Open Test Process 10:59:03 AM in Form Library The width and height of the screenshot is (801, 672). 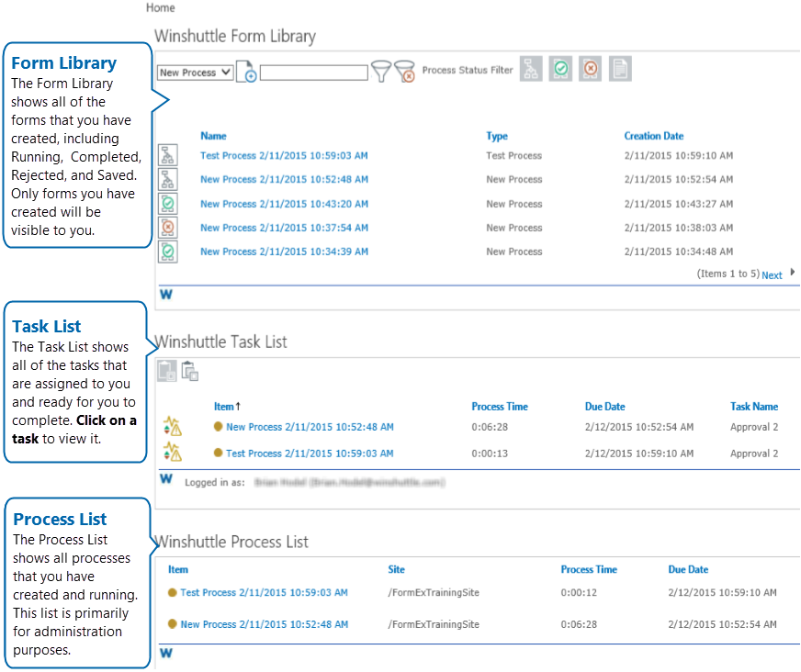pyautogui.click(x=284, y=156)
